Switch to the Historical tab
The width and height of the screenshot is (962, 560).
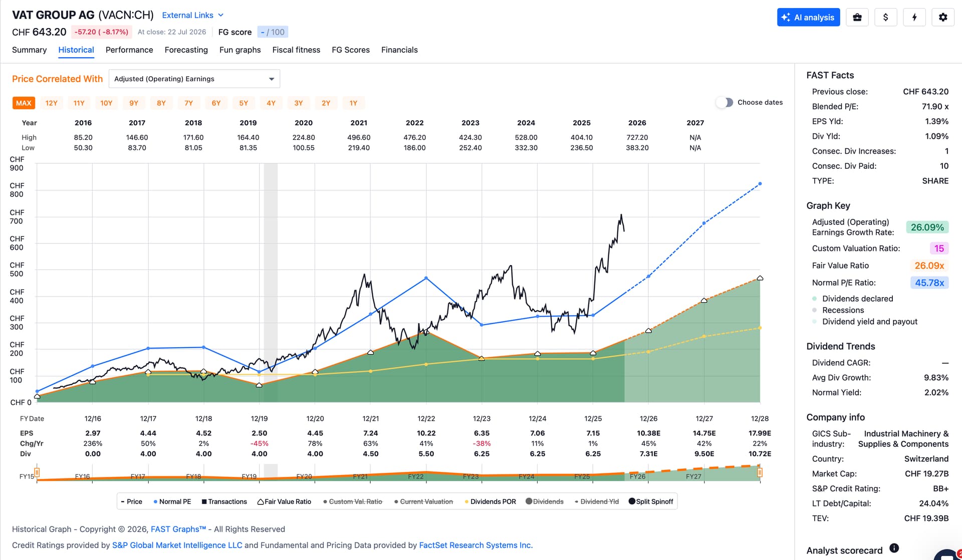(x=76, y=50)
